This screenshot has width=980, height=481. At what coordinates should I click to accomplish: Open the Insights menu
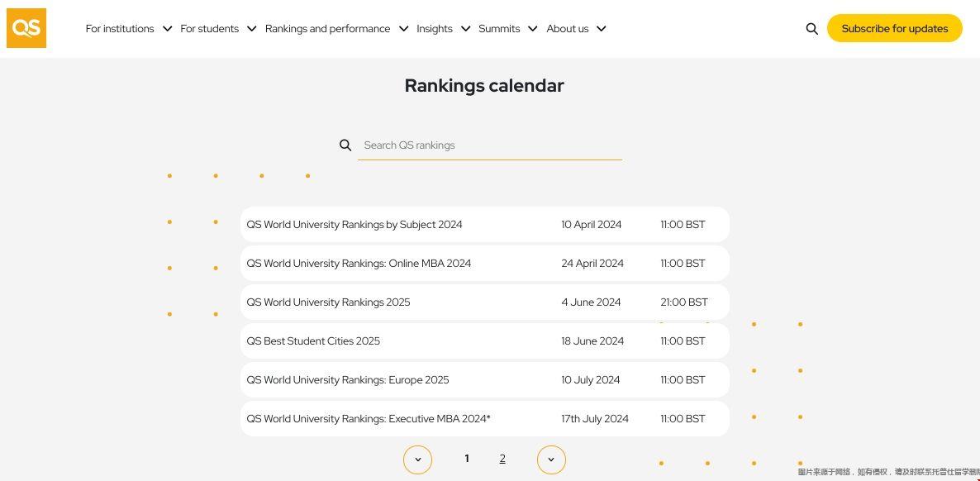click(x=443, y=29)
